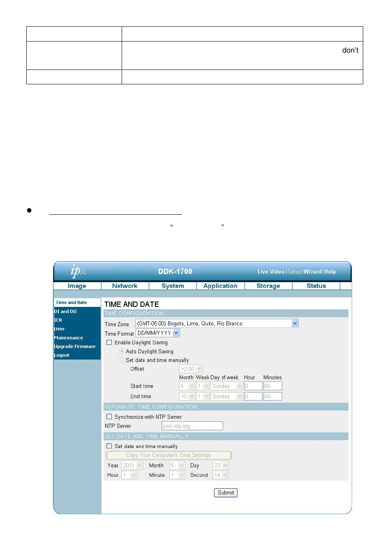Open the Network tab
This screenshot has width=392, height=557.
[125, 286]
